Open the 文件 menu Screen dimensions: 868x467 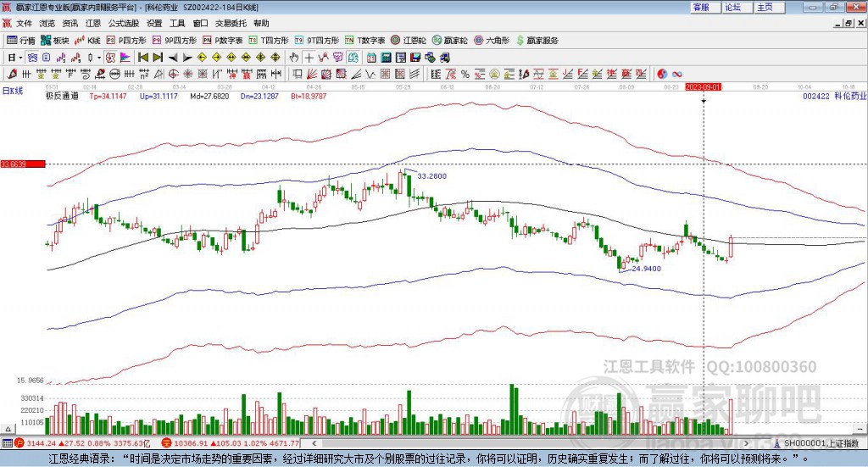click(25, 23)
